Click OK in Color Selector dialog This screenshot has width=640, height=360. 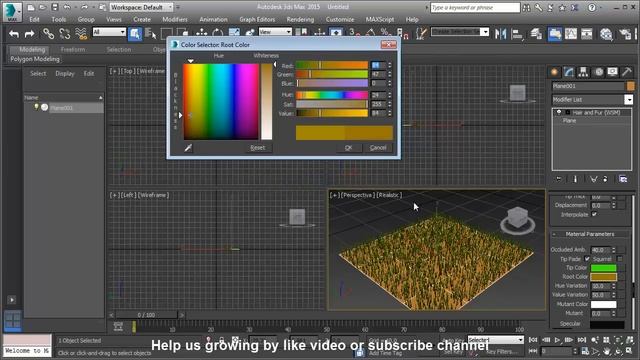348,148
